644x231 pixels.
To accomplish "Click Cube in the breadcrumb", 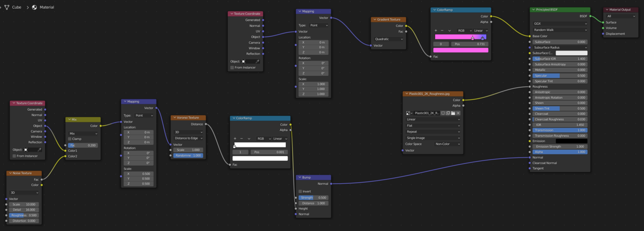I will (17, 7).
